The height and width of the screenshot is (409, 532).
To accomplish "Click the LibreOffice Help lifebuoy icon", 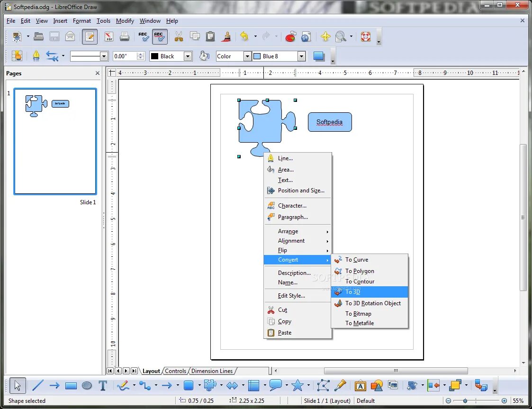I will click(365, 36).
